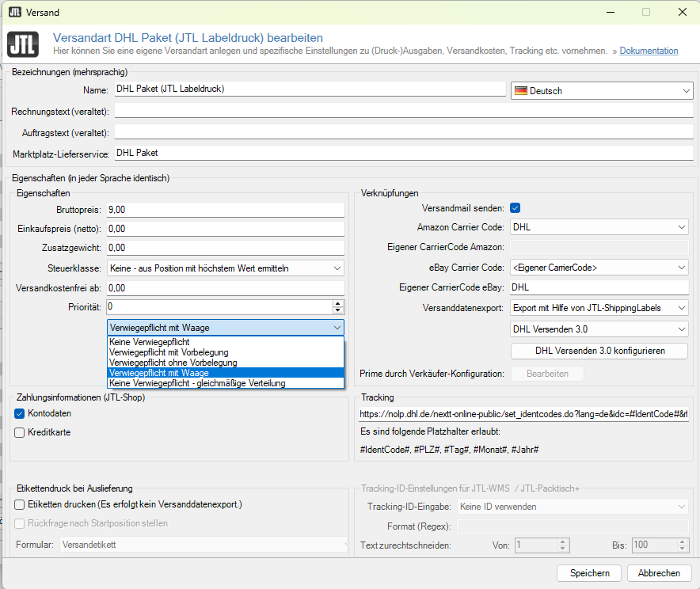The height and width of the screenshot is (589, 700).
Task: Increase the Von value stepper
Action: (562, 541)
